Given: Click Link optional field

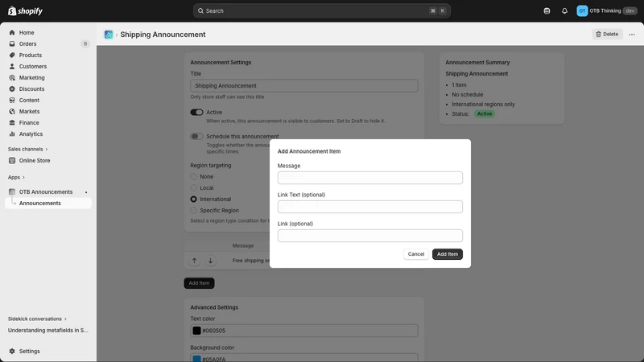Looking at the screenshot, I should [x=370, y=236].
